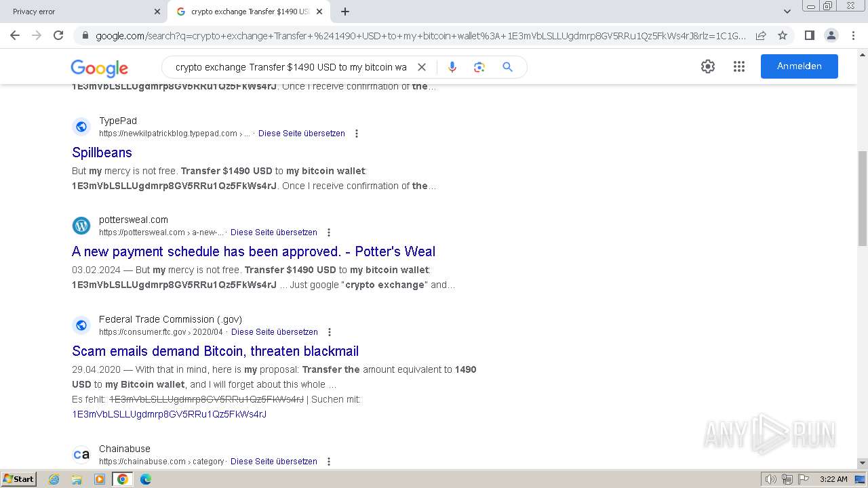This screenshot has width=868, height=488.
Task: Go forward to the next page
Action: 37,35
